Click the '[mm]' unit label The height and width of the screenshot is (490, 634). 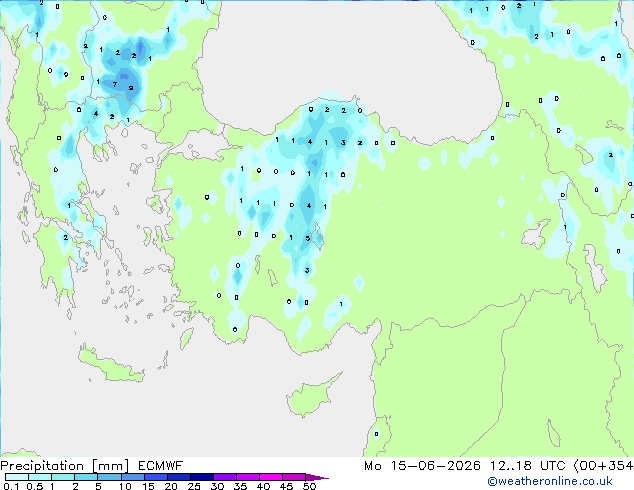click(111, 466)
